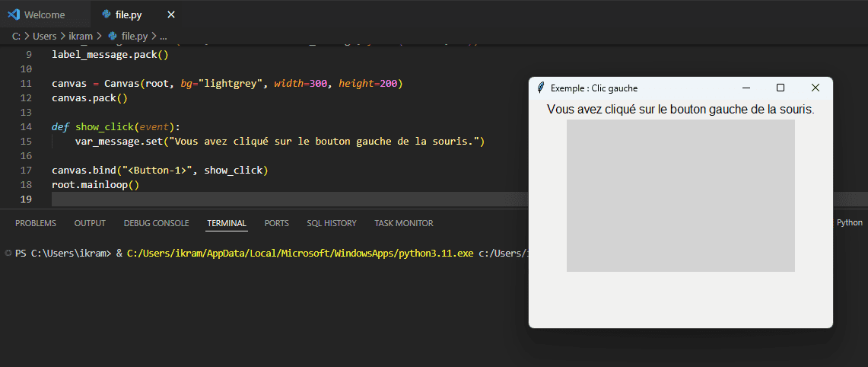Open the OUTPUT panel tab
The height and width of the screenshot is (367, 868).
pos(90,223)
